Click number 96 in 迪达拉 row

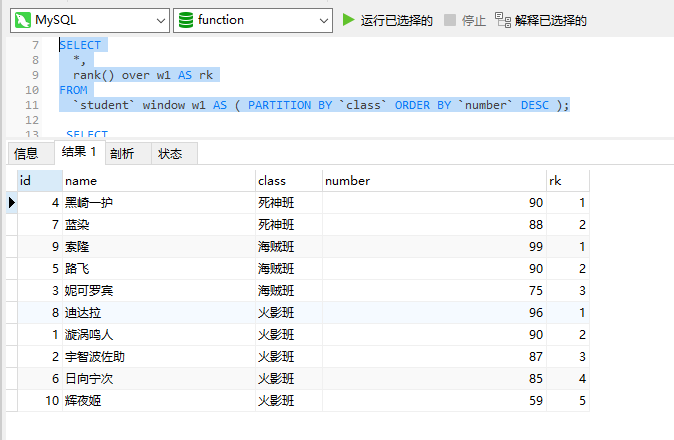(434, 312)
